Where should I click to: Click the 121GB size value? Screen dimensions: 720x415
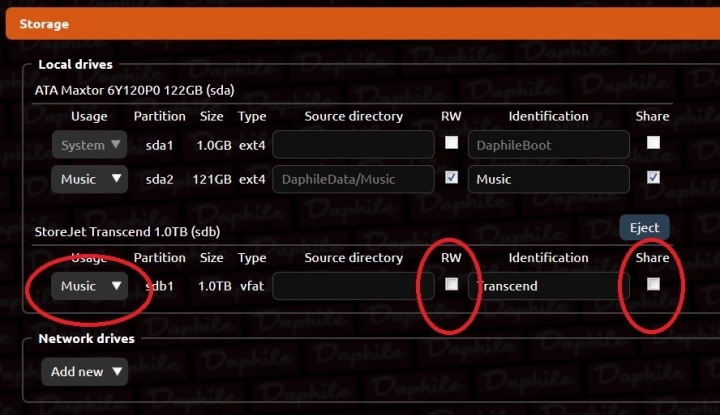212,179
